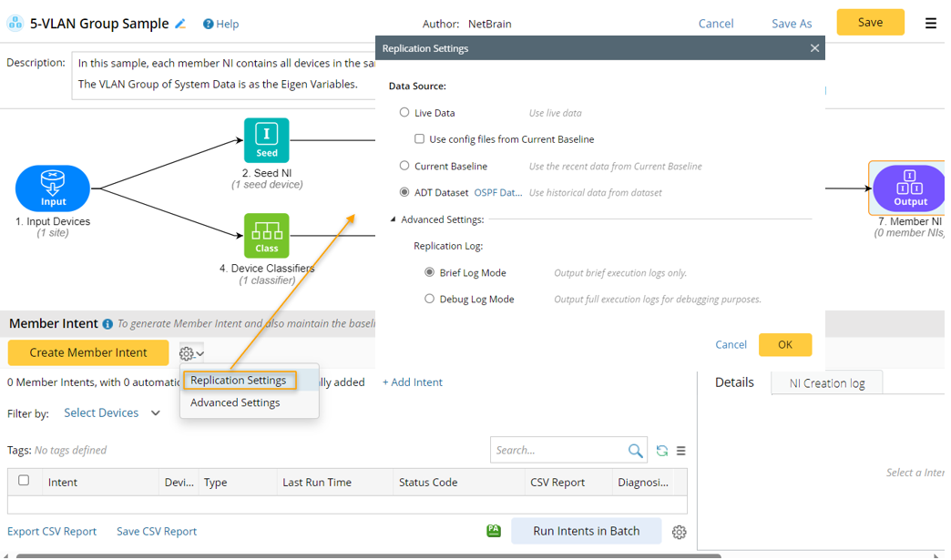Select Debug Log Mode option
Viewport: 951px width, 560px height.
click(x=430, y=299)
